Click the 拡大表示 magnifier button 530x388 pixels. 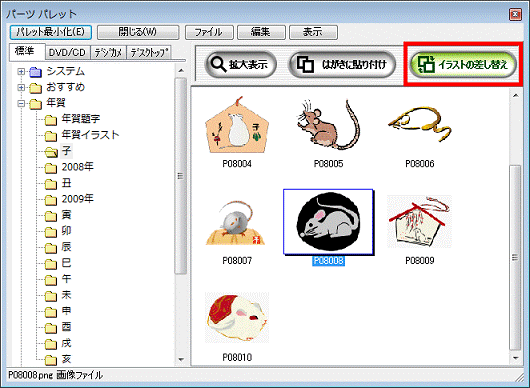240,64
